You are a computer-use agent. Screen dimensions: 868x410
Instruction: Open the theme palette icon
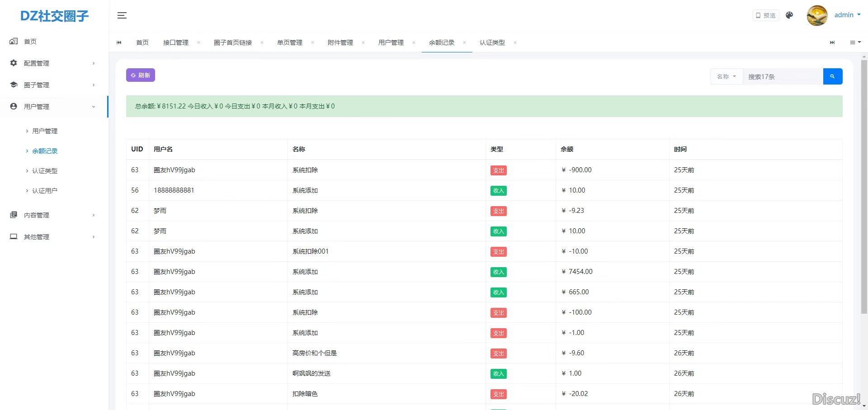pyautogui.click(x=789, y=15)
